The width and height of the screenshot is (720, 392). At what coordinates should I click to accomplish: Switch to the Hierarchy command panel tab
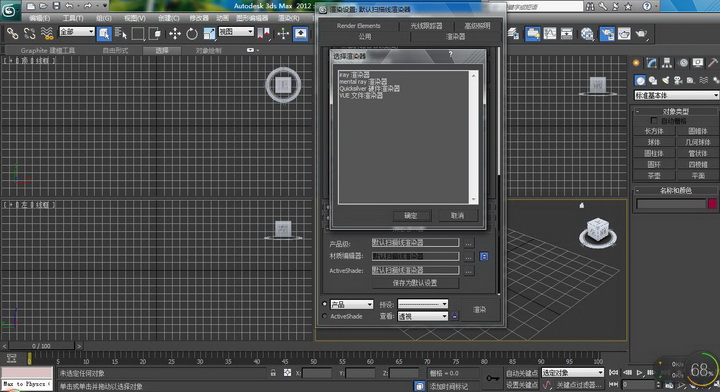pyautogui.click(x=667, y=63)
